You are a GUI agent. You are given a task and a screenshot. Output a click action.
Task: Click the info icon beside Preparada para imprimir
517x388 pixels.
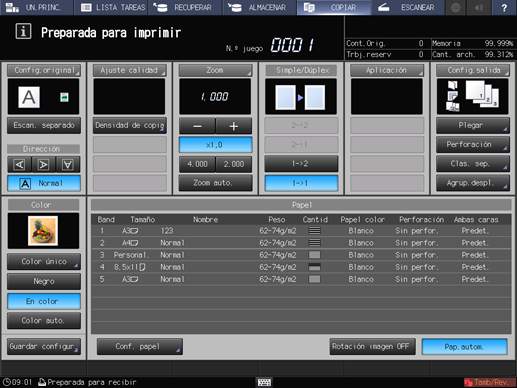[23, 32]
